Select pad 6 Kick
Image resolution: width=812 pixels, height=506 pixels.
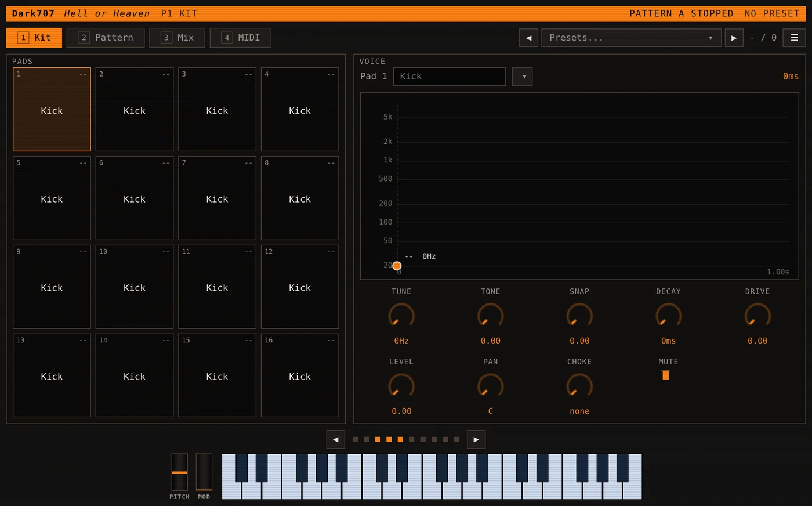tap(135, 198)
